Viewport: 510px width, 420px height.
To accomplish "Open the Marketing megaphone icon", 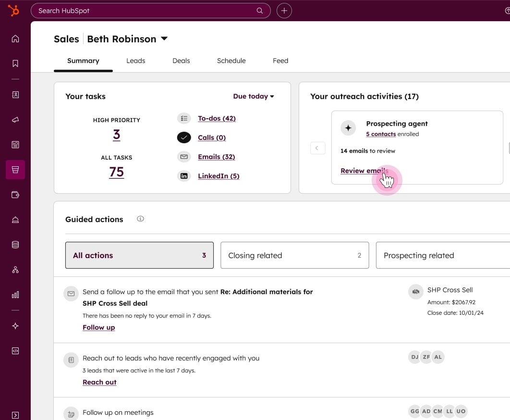I will [15, 120].
